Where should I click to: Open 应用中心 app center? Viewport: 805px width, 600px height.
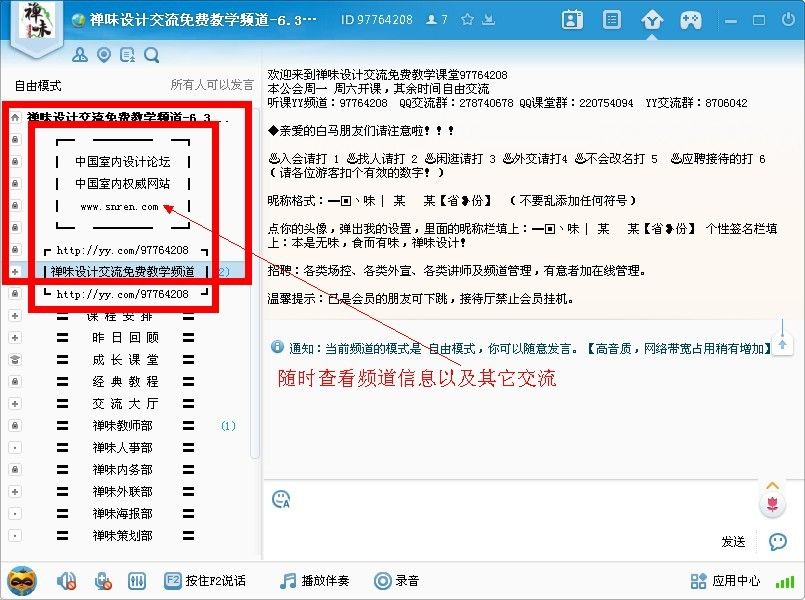pos(725,580)
